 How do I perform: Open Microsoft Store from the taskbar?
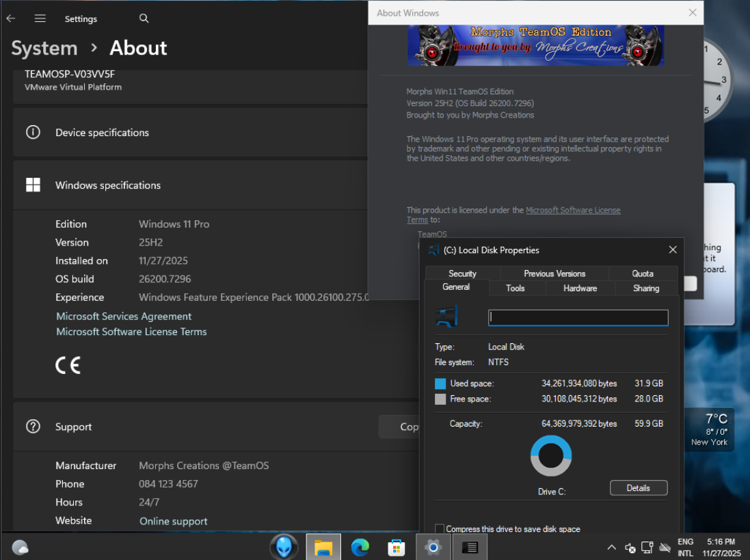(x=397, y=547)
